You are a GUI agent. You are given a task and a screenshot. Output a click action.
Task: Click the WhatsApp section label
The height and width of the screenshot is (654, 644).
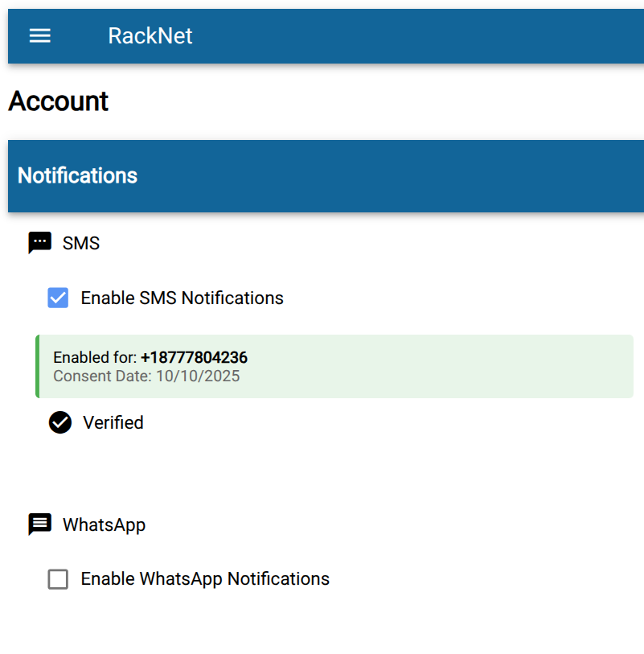(105, 525)
